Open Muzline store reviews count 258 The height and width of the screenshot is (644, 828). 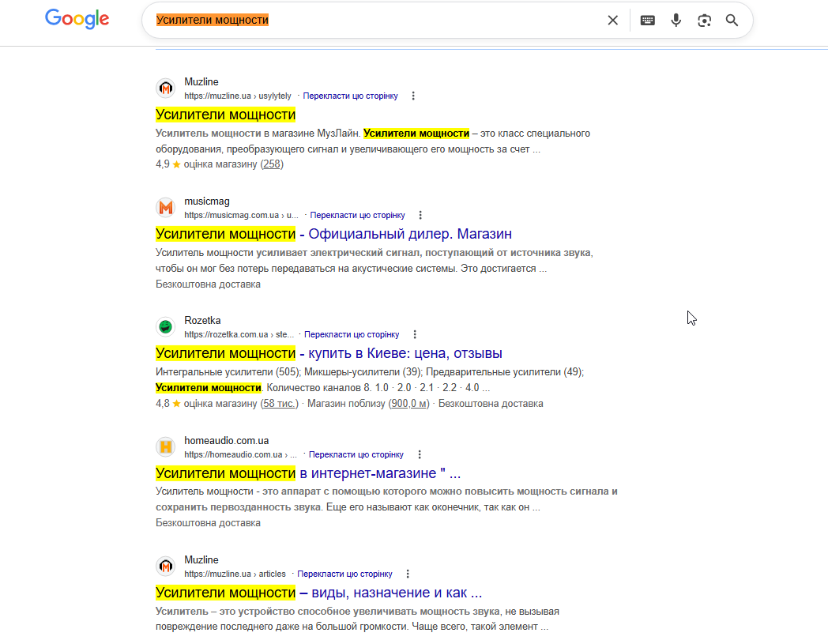pos(272,164)
